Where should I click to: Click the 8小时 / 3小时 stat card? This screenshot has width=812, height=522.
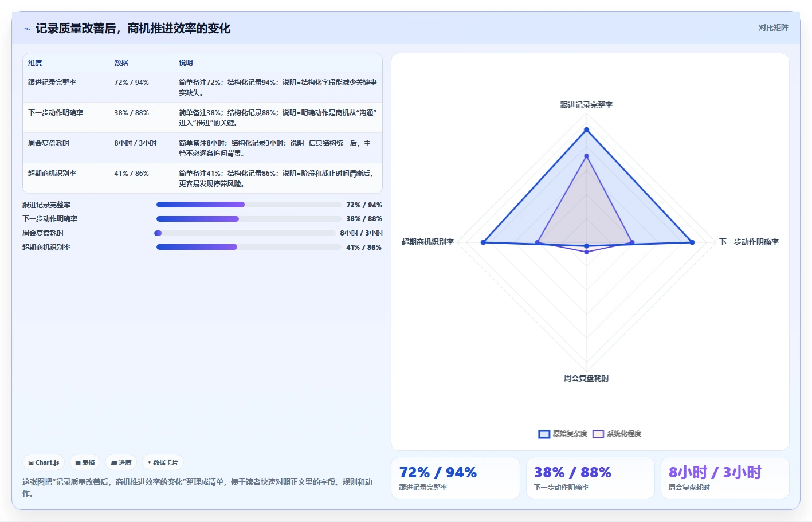pyautogui.click(x=725, y=478)
